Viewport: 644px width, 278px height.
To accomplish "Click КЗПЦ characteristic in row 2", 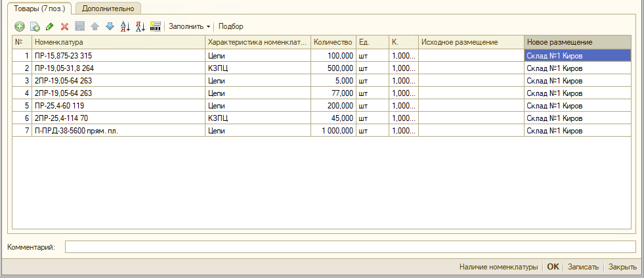I will (258, 68).
